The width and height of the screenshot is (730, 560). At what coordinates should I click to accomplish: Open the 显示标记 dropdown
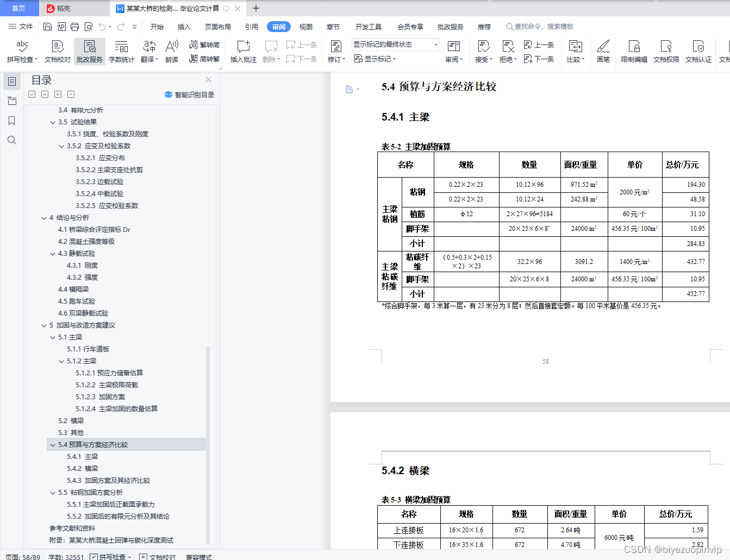[375, 59]
